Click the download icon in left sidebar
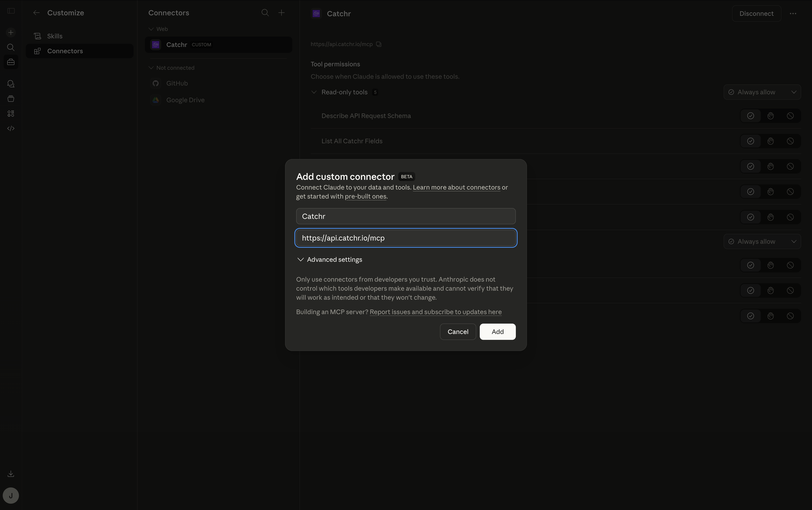The image size is (812, 510). tap(11, 474)
